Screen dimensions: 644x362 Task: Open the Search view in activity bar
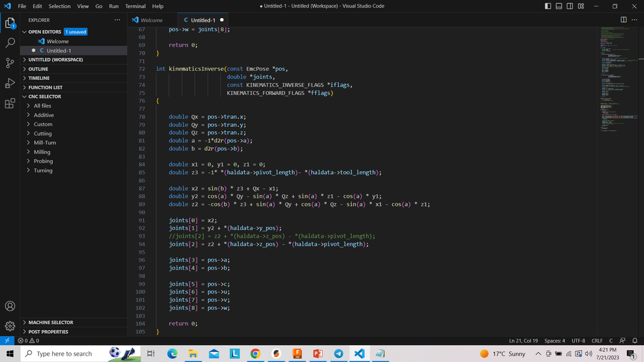[x=10, y=43]
